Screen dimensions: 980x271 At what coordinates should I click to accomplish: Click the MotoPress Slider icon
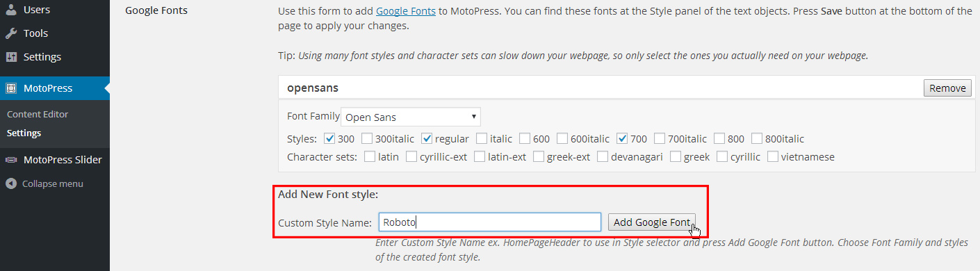pyautogui.click(x=11, y=160)
